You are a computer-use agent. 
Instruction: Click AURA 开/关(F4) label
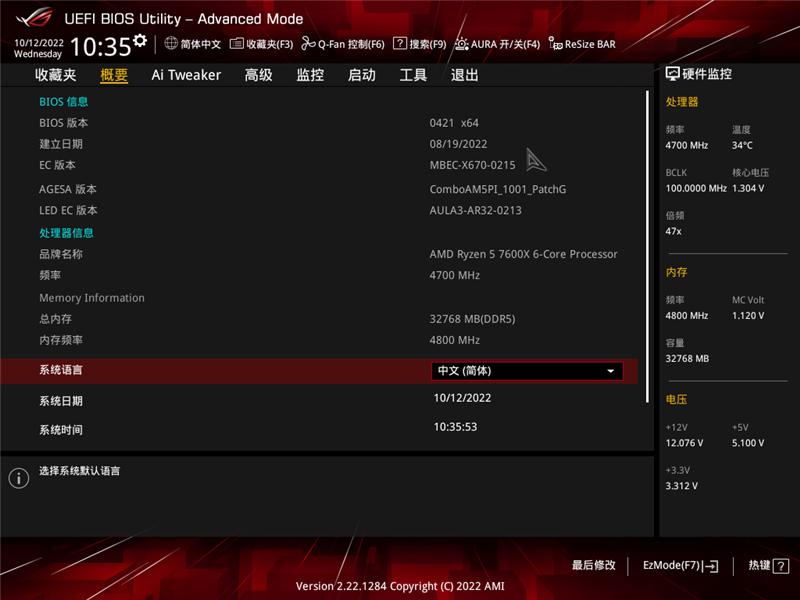tap(505, 44)
